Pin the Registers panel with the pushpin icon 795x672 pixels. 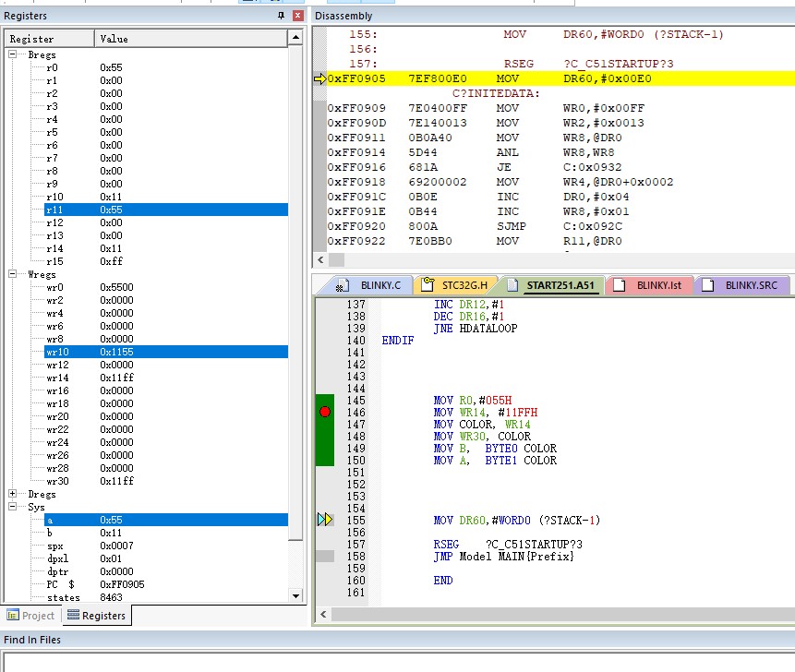[281, 16]
